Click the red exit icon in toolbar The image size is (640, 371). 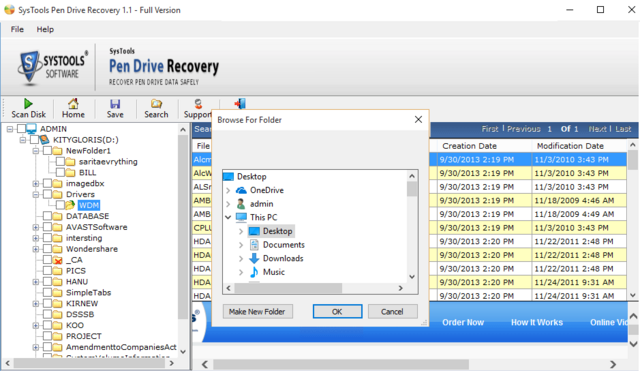pos(240,104)
